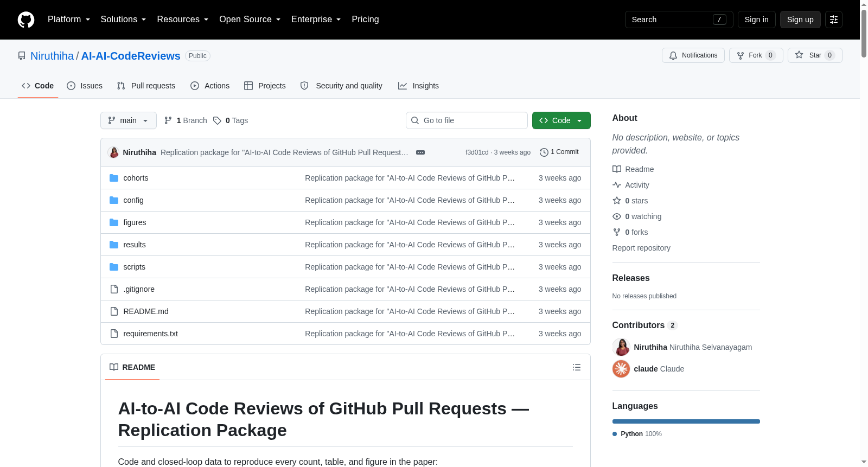Select the README tab header
868x467 pixels.
(x=132, y=367)
